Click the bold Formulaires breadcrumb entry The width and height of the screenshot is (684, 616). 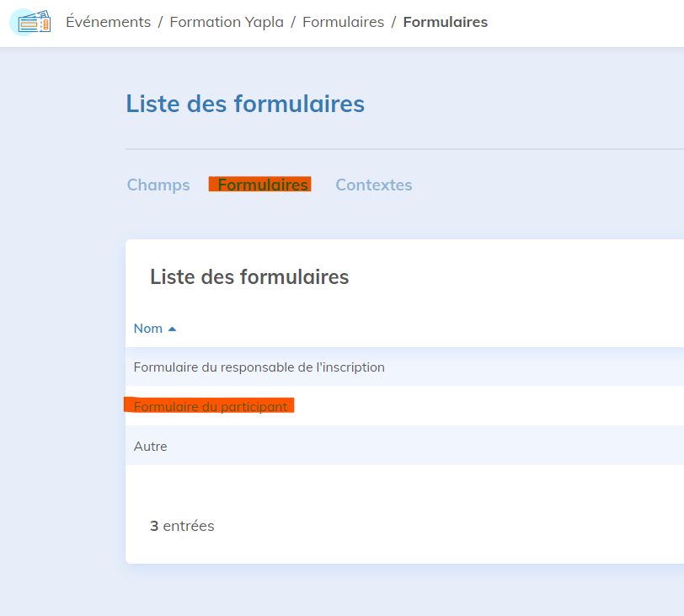[x=445, y=22]
